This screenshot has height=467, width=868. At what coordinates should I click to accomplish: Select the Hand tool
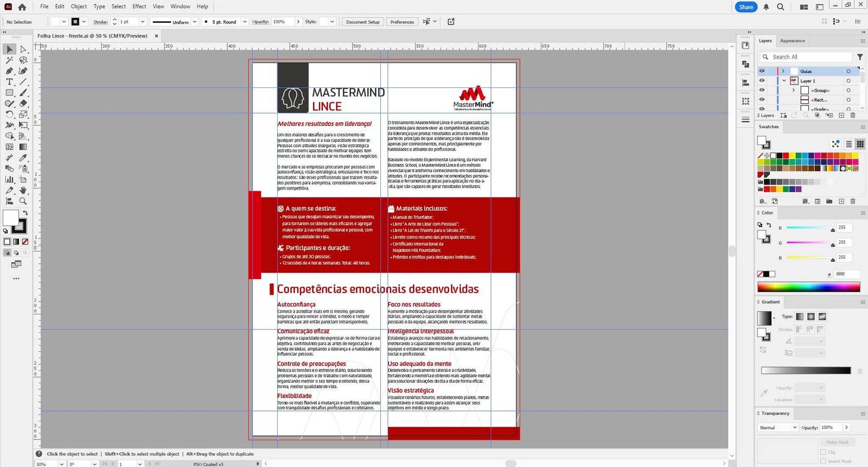(23, 191)
